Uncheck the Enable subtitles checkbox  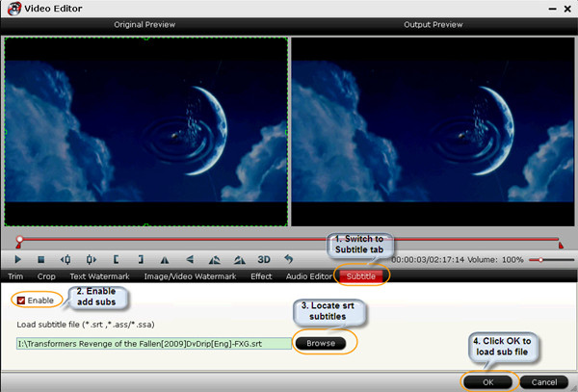pyautogui.click(x=21, y=301)
